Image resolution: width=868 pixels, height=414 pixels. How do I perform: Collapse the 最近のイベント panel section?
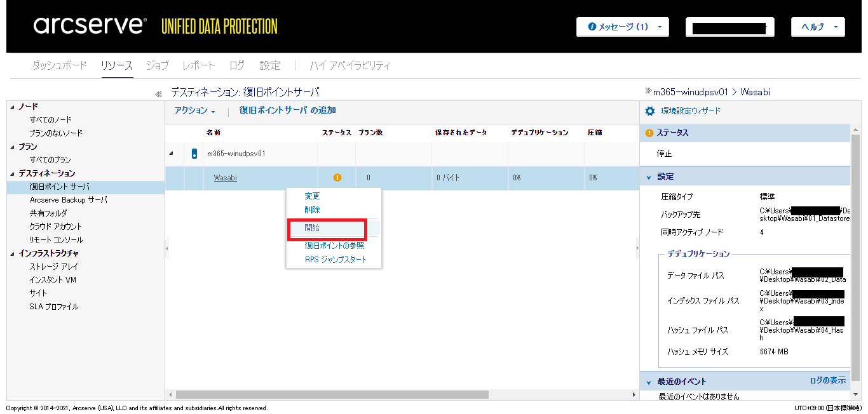pos(649,382)
